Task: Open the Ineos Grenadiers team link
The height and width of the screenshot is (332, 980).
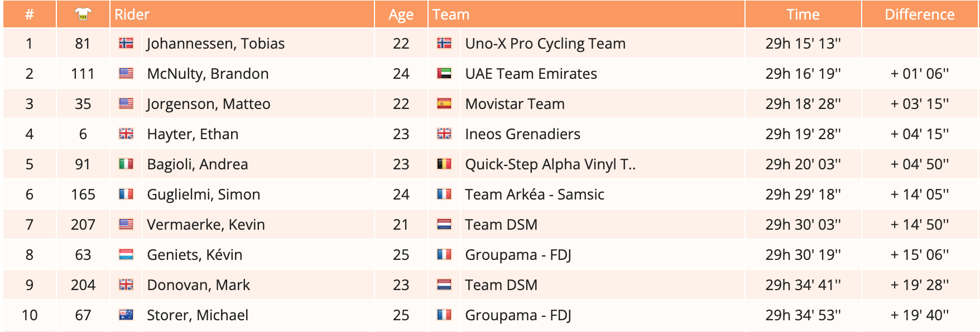Action: point(522,134)
